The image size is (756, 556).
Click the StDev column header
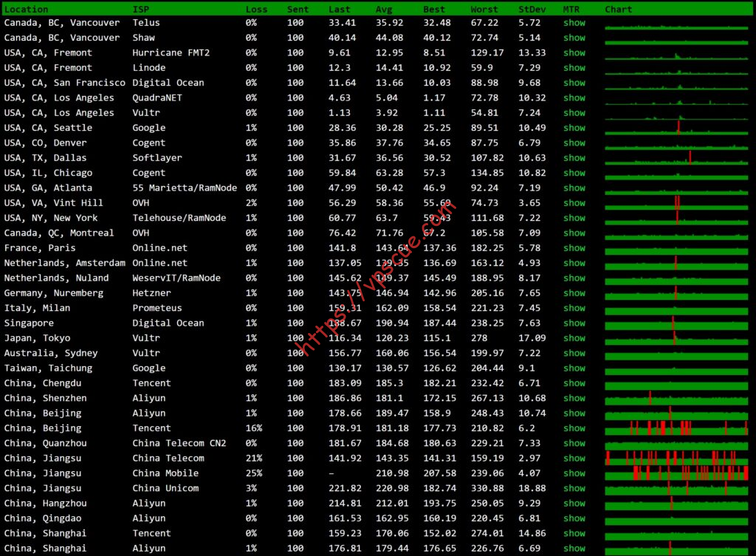pyautogui.click(x=532, y=9)
